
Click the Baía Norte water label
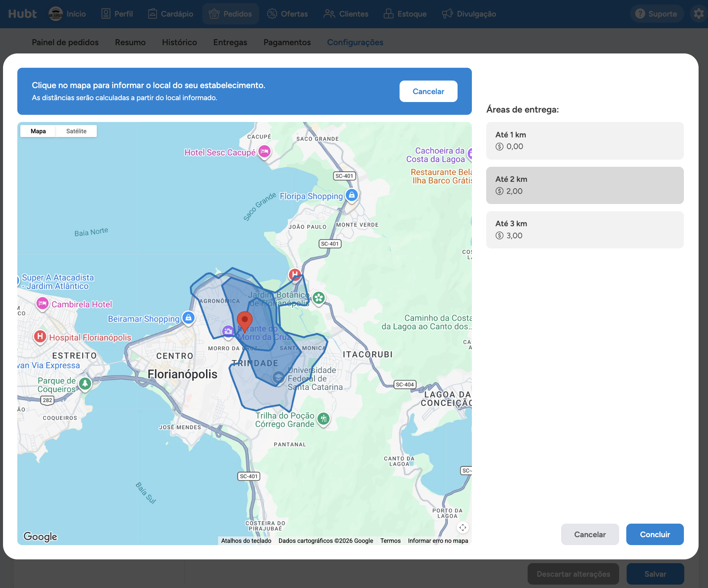pyautogui.click(x=91, y=232)
